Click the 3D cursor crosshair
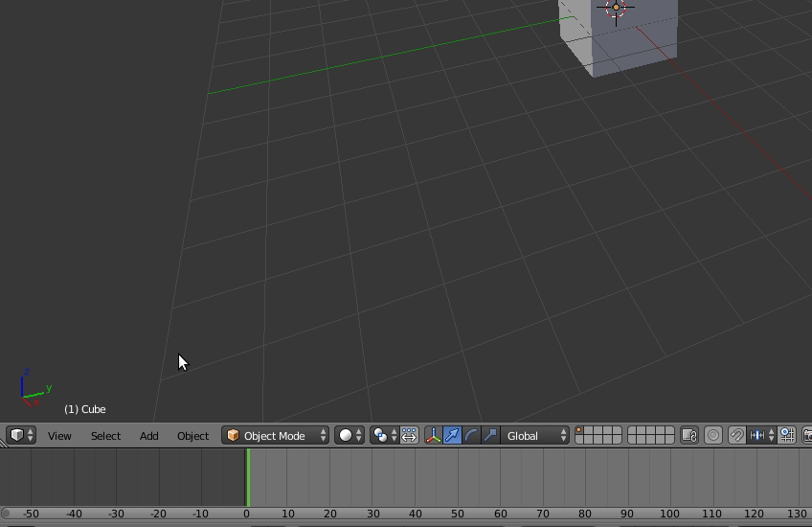Image resolution: width=812 pixels, height=527 pixels. tap(616, 8)
